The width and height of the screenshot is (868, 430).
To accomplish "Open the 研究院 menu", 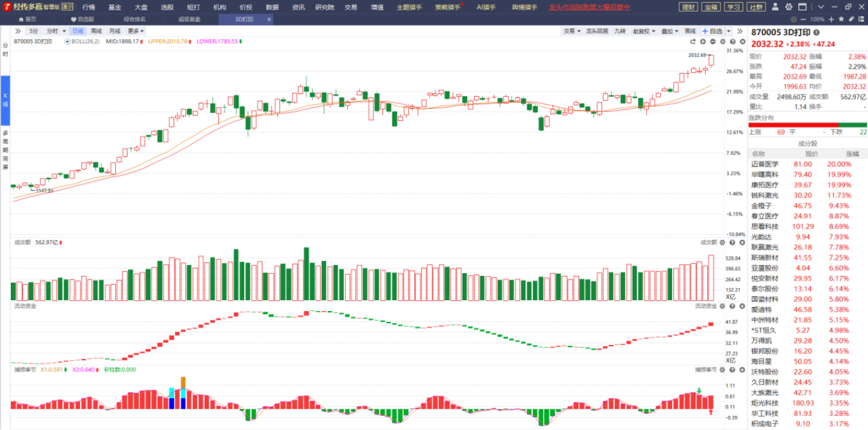I will coord(325,7).
